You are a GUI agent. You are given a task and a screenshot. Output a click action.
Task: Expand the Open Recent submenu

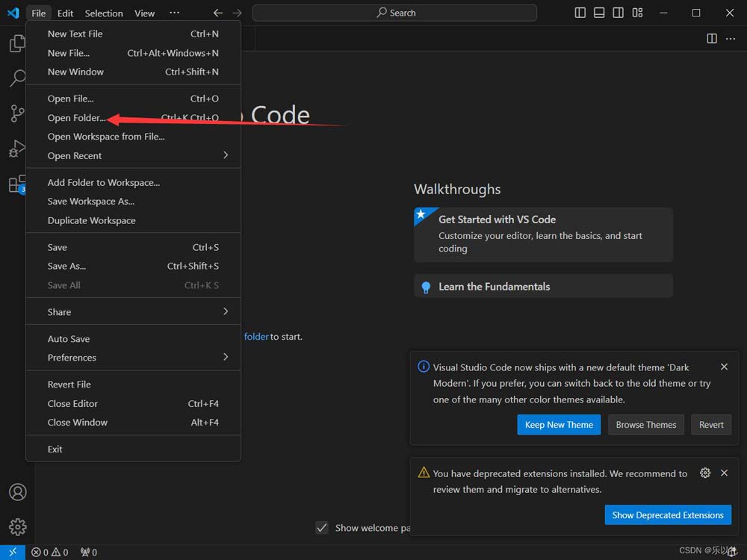pyautogui.click(x=133, y=155)
